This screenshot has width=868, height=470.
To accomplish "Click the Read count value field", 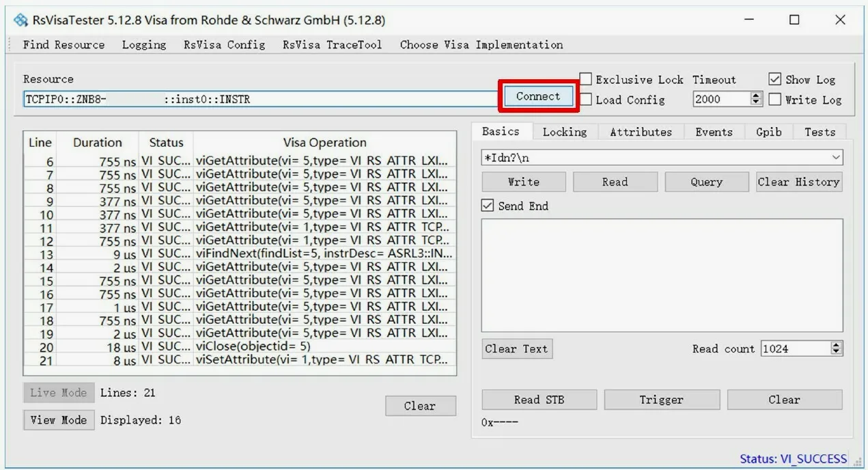I will click(795, 348).
